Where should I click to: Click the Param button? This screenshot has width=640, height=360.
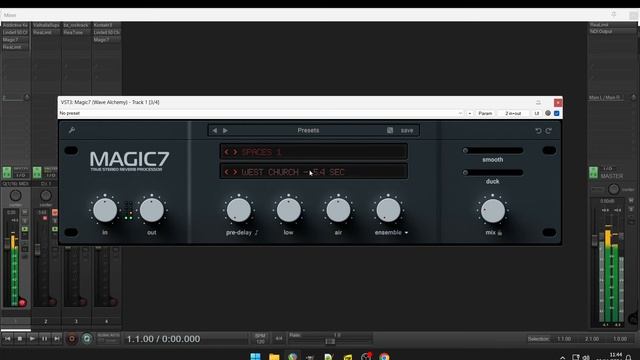click(x=485, y=113)
